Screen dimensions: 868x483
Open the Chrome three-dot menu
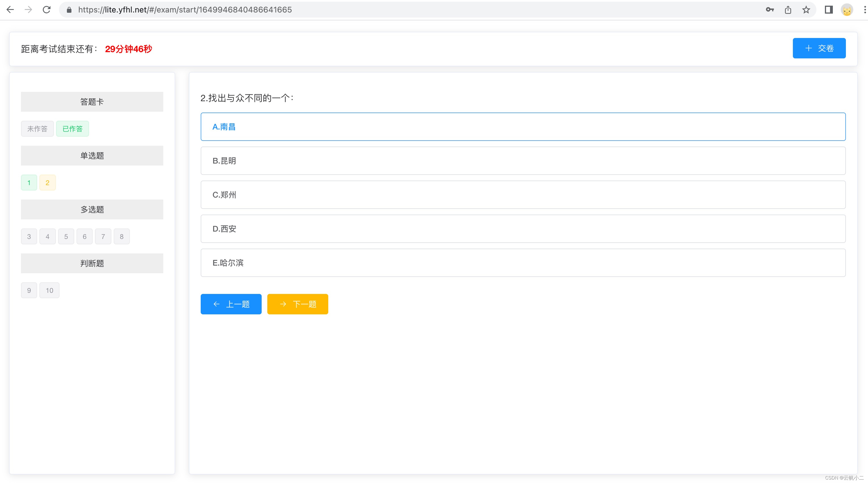click(864, 9)
